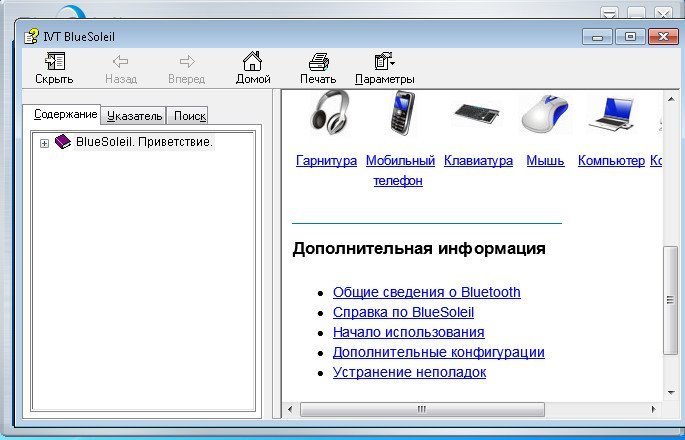
Task: Switch to the Указатель tab
Action: point(134,116)
